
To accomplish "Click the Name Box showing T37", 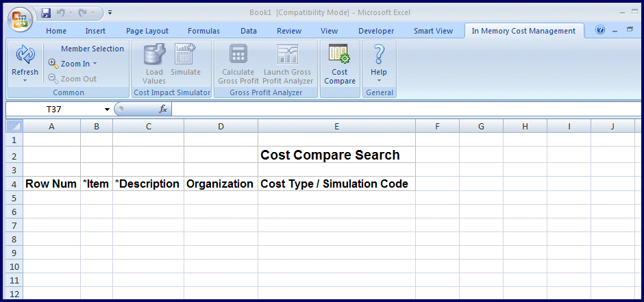I will [54, 110].
